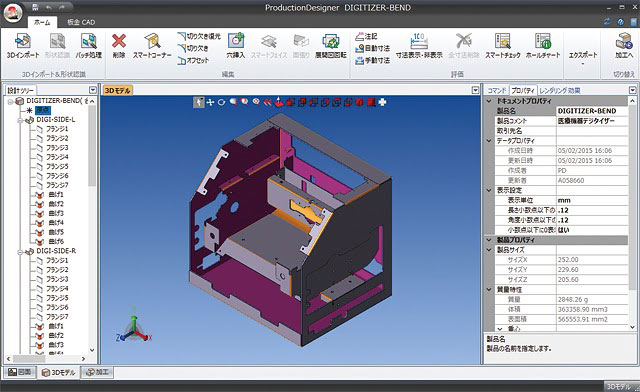Select the pan (cross arrows) view tool
The image size is (640, 392).
point(210,102)
